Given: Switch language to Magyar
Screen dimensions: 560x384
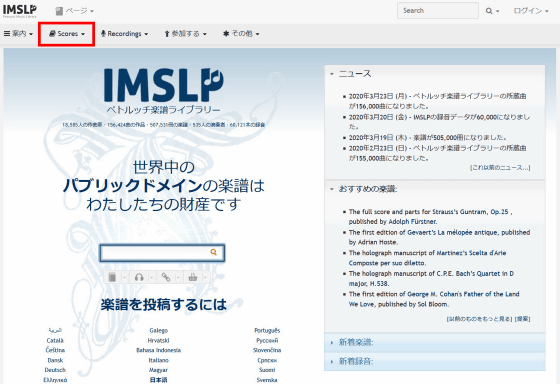Looking at the screenshot, I should coord(159,370).
